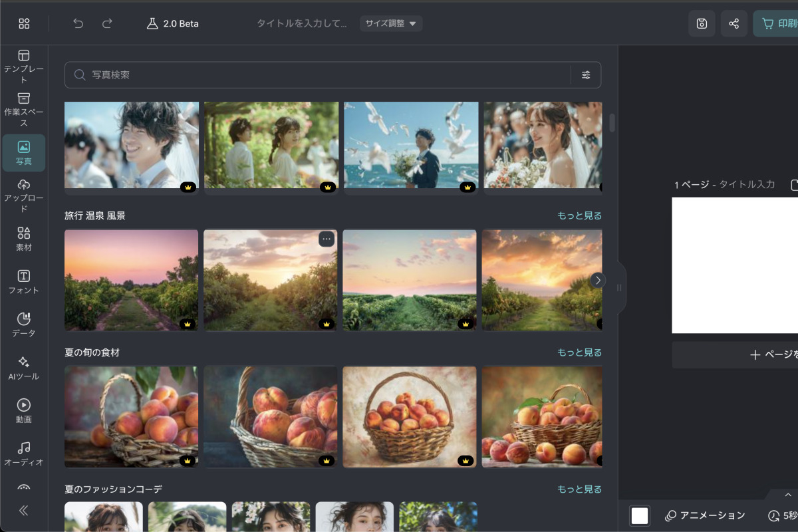Open the home grid menu icon
This screenshot has width=798, height=532.
point(25,24)
